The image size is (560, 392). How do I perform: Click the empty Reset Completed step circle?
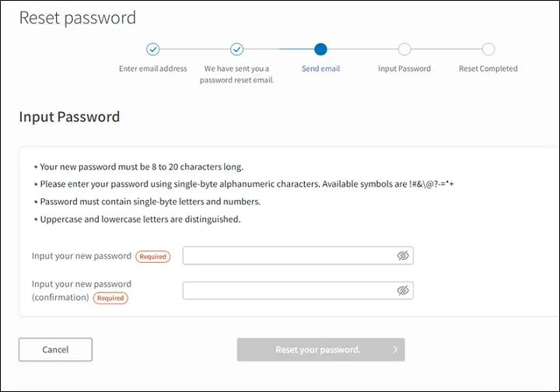tap(488, 49)
